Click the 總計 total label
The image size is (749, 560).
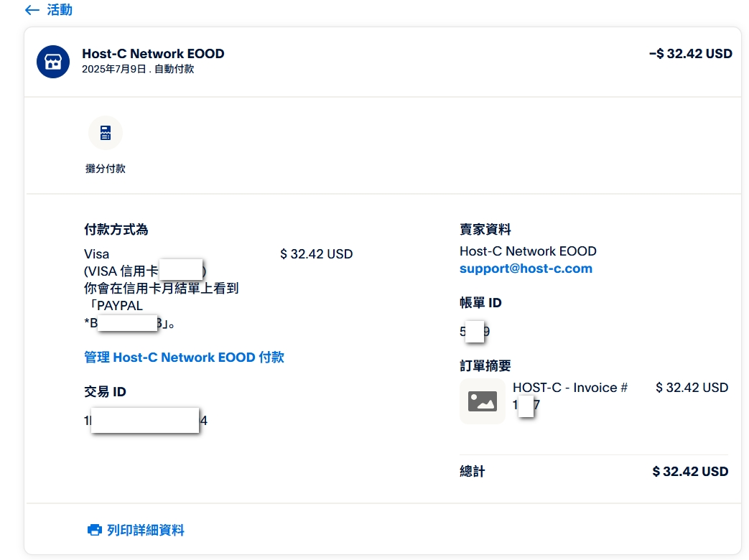tap(473, 472)
